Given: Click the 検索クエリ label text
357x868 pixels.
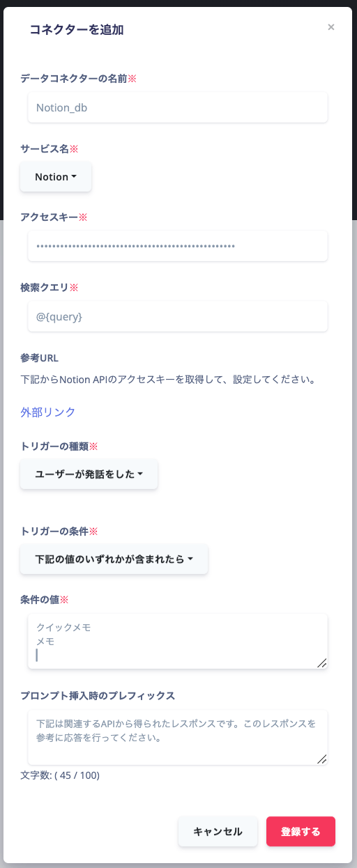Looking at the screenshot, I should (x=49, y=287).
